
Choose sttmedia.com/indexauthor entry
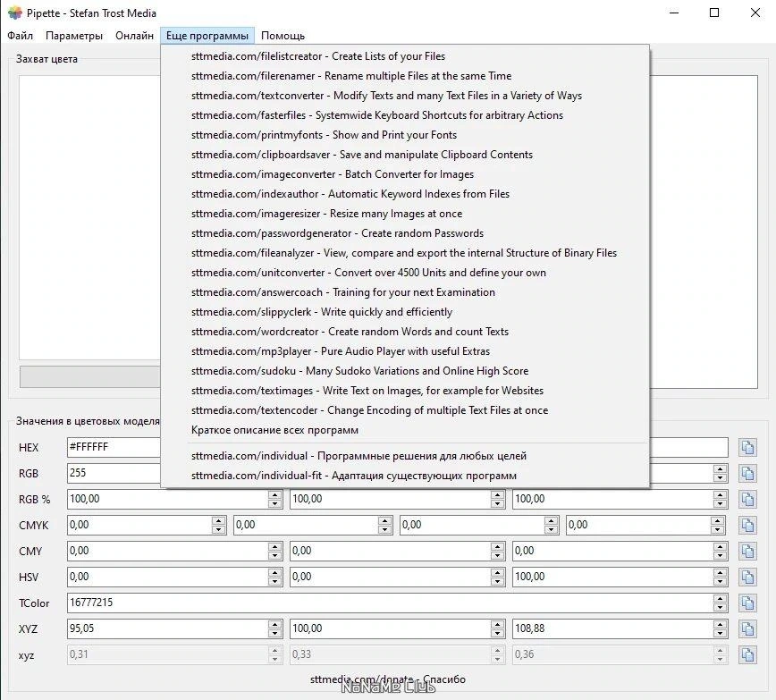(x=405, y=194)
